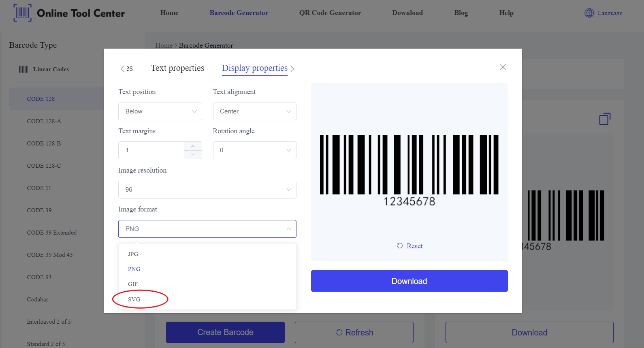Choose GIF from image format list
Screen dimensions: 644x348
coord(207,284)
